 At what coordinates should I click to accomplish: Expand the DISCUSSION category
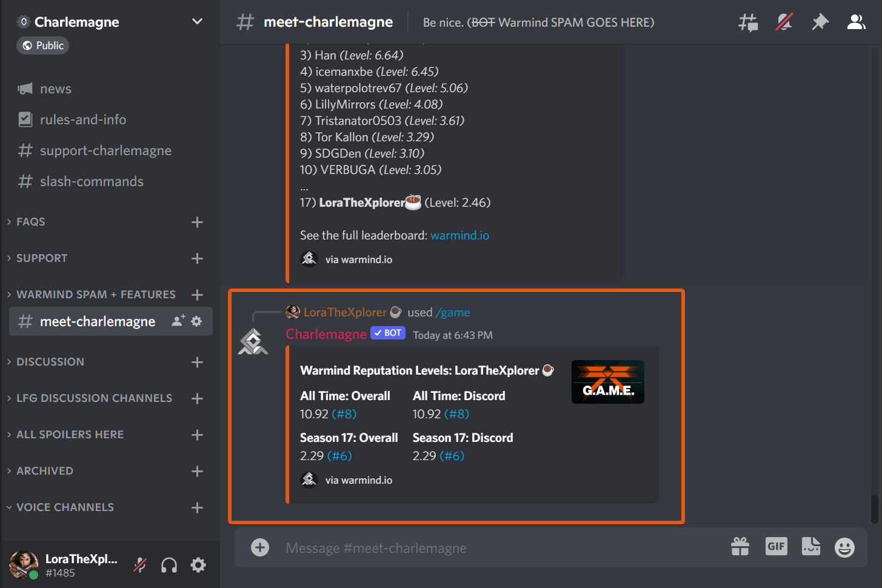click(x=50, y=362)
